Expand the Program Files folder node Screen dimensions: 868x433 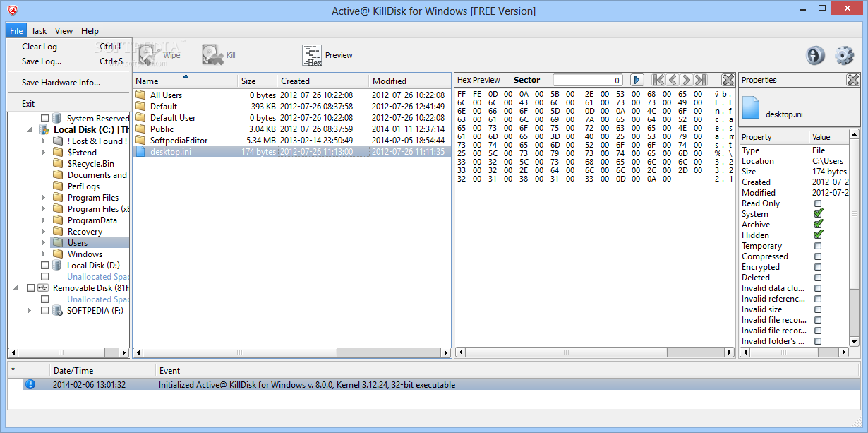[43, 197]
